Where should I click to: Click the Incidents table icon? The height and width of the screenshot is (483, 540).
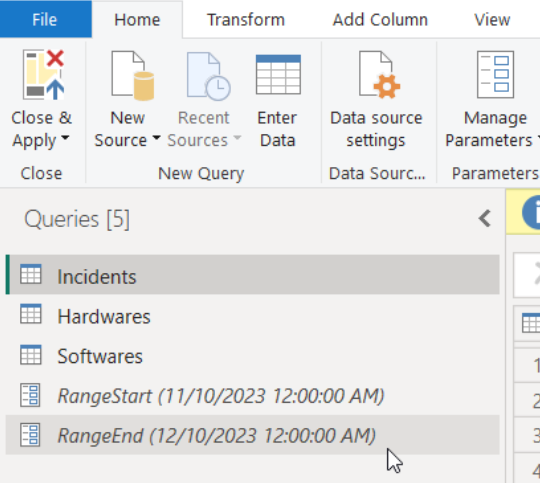pos(31,274)
